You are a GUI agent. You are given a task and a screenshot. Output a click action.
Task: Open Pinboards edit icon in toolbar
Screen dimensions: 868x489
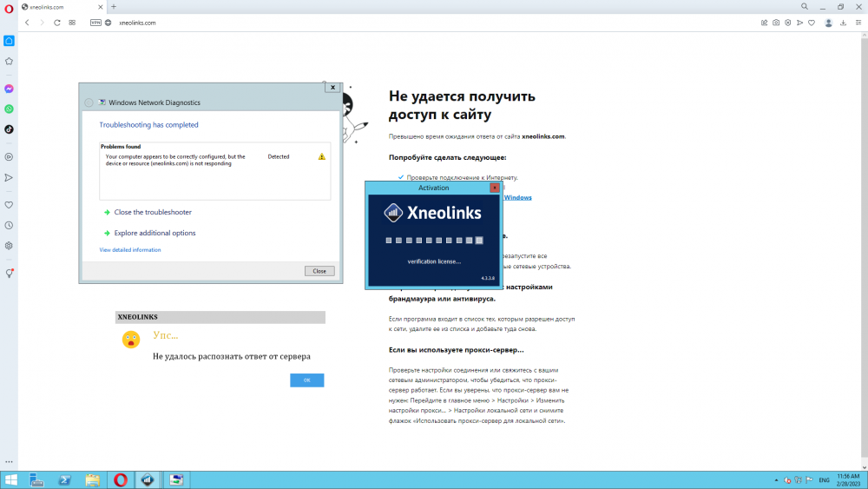coord(764,23)
